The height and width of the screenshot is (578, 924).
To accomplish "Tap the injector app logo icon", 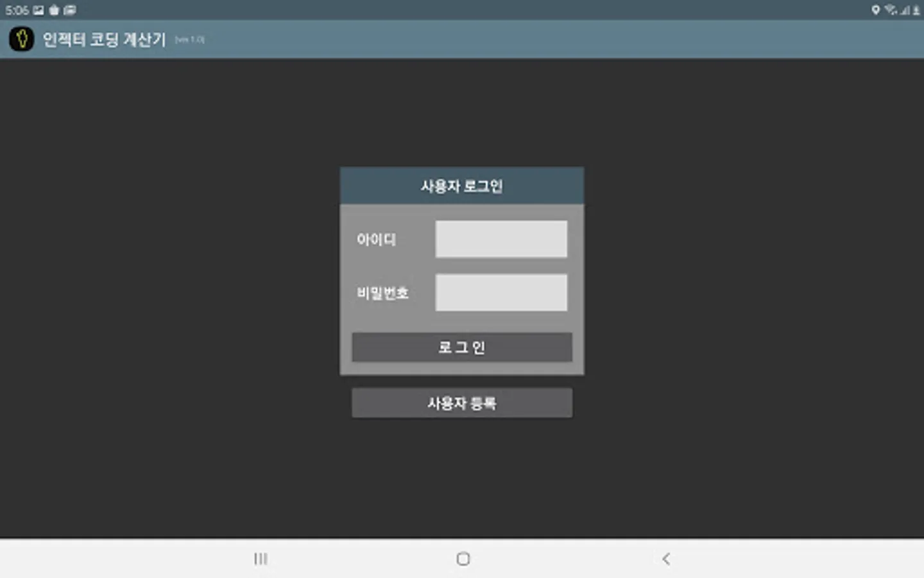I will coord(22,39).
